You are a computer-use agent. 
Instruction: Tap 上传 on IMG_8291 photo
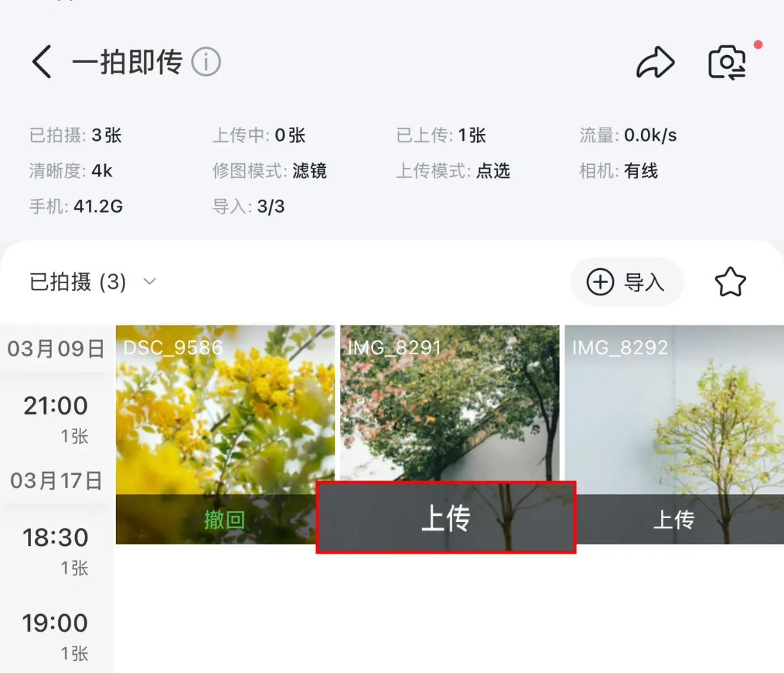click(446, 518)
